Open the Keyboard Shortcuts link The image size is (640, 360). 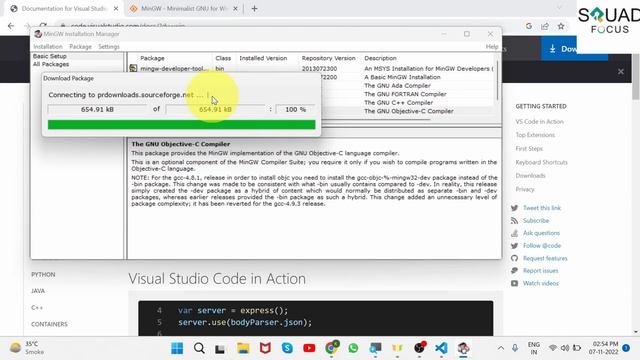pyautogui.click(x=541, y=162)
